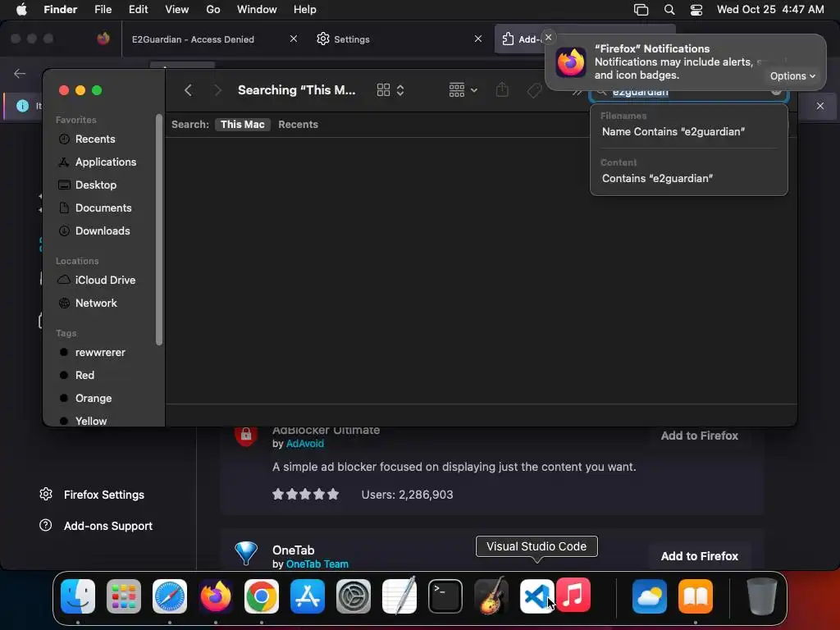Open Terminal from the Dock
The width and height of the screenshot is (840, 630).
click(x=445, y=596)
